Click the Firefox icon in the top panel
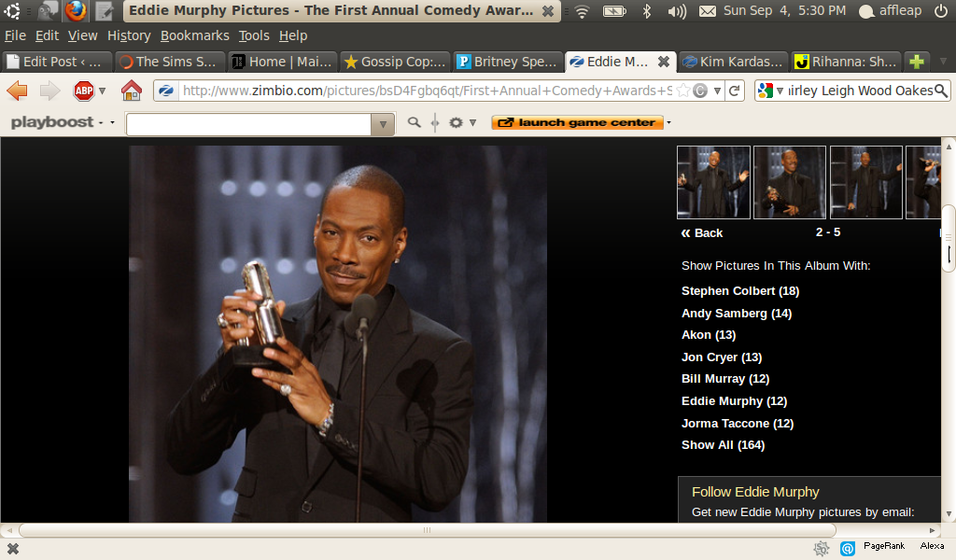The image size is (956, 560). click(77, 10)
